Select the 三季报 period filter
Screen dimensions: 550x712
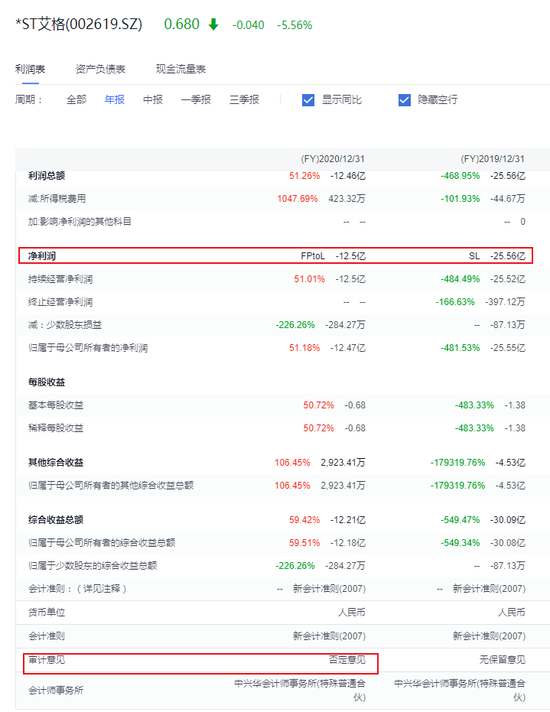[x=244, y=99]
